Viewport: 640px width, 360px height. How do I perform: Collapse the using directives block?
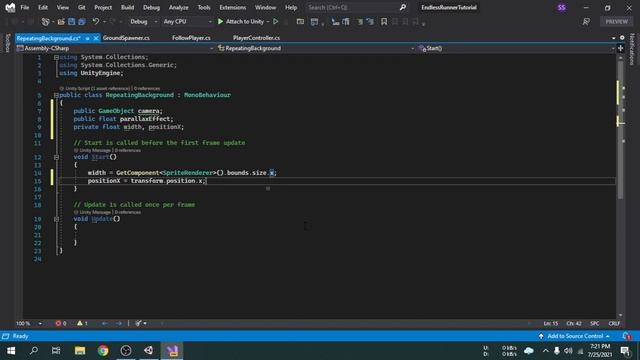pyautogui.click(x=56, y=58)
